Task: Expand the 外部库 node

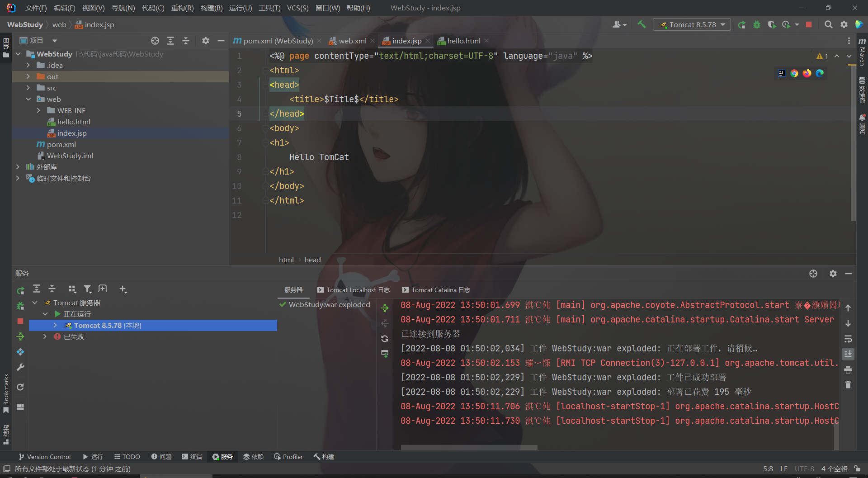Action: coord(18,167)
